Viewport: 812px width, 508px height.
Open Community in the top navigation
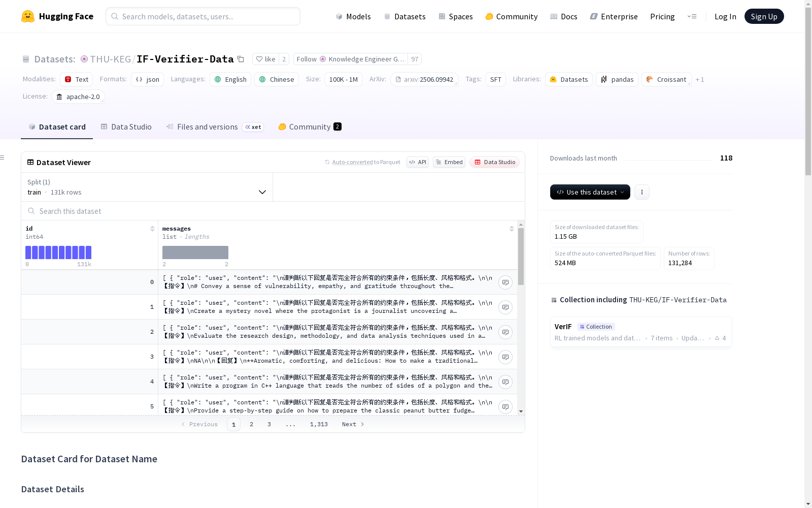point(512,16)
